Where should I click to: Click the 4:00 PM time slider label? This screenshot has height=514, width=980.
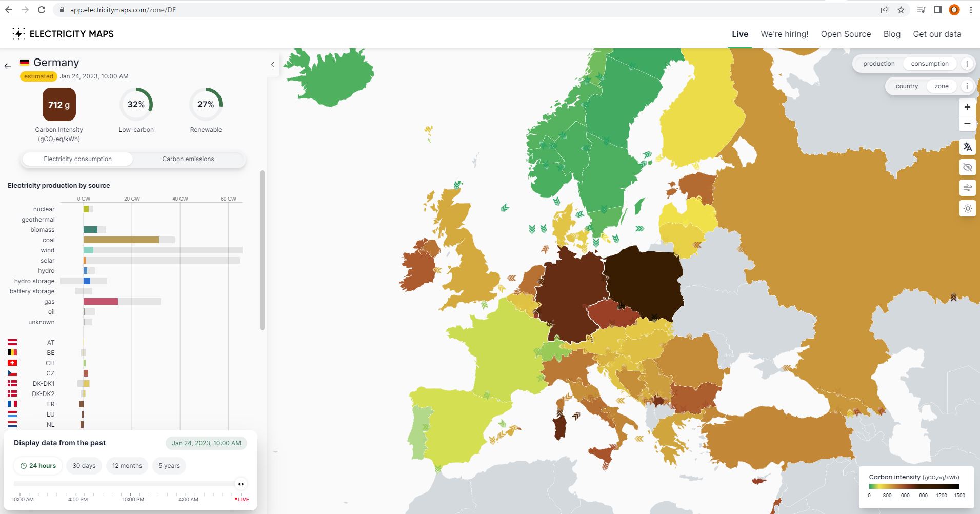(x=78, y=499)
